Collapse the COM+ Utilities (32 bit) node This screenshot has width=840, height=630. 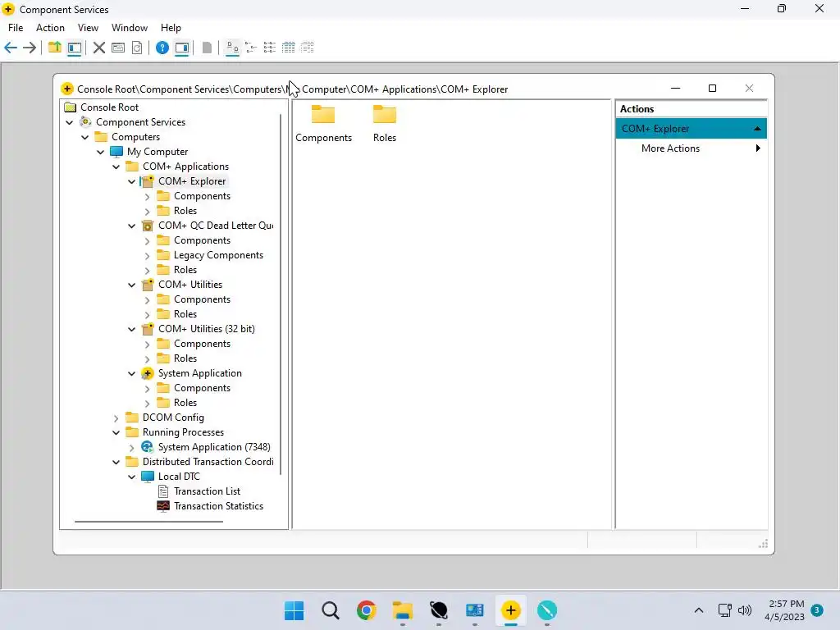point(132,329)
